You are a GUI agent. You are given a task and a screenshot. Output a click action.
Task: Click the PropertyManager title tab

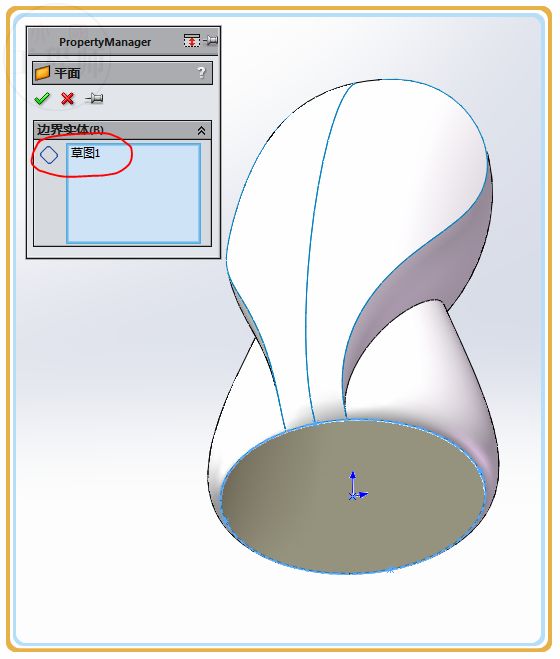(x=105, y=42)
